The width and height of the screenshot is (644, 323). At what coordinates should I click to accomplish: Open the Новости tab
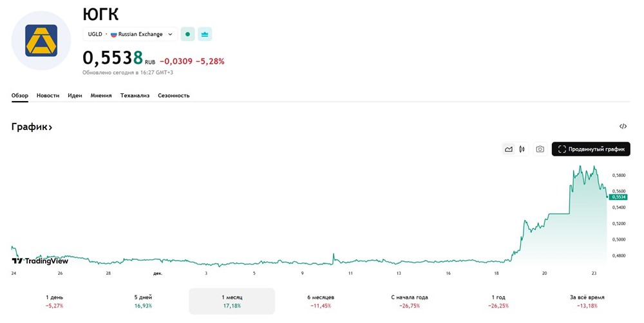48,95
